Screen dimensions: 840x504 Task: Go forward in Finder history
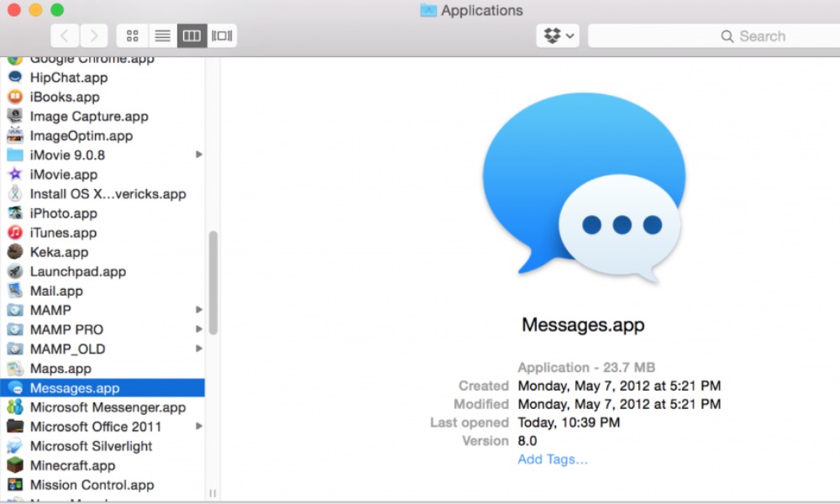coord(94,36)
